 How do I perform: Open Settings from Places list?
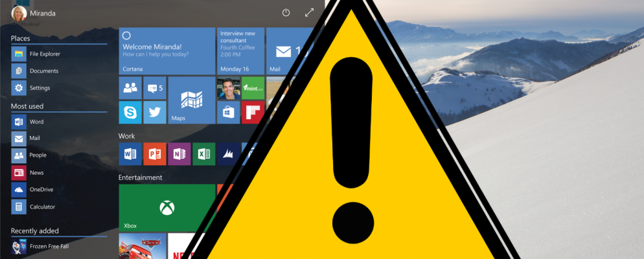31,88
